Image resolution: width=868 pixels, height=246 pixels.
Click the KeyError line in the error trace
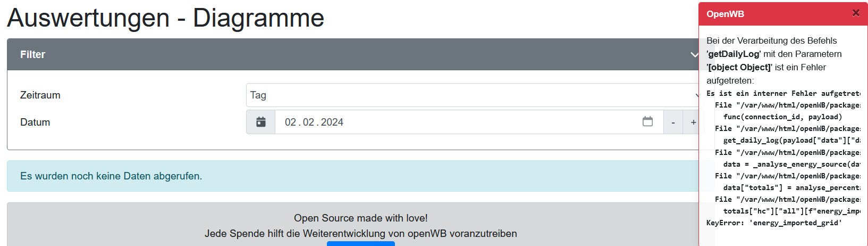pos(774,223)
